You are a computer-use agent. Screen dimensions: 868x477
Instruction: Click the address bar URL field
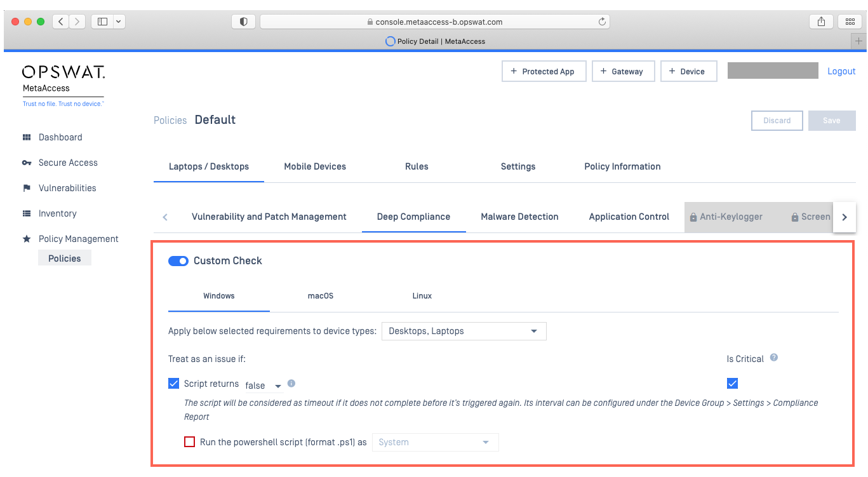[435, 22]
